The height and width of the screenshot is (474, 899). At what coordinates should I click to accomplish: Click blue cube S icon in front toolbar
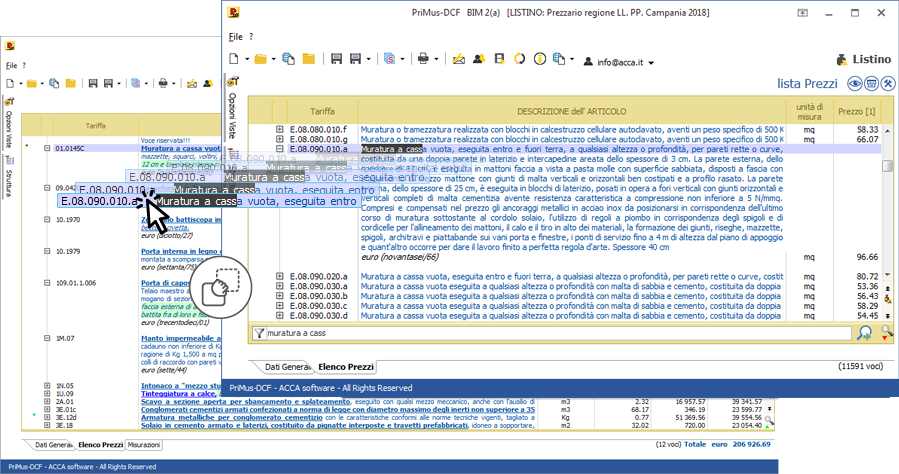(x=390, y=58)
